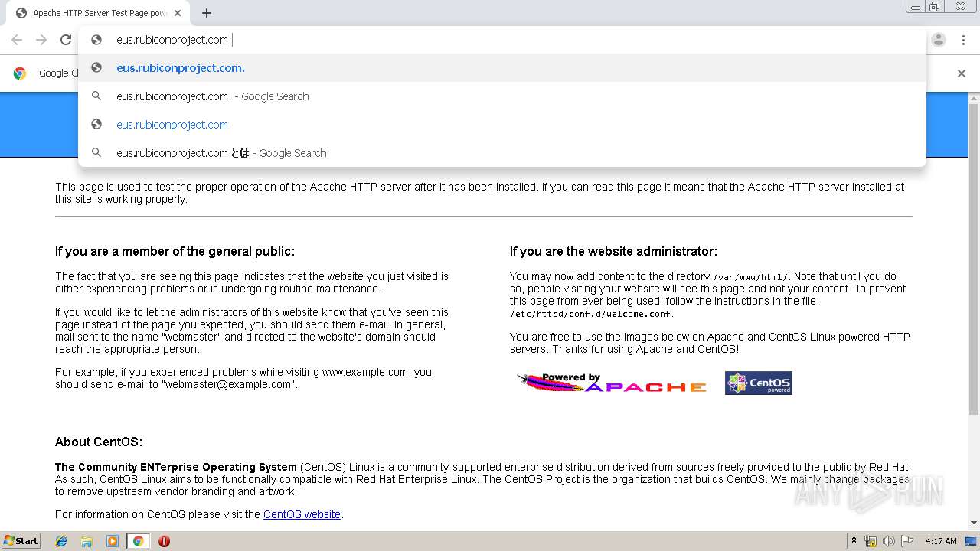Click the bold 'The Community ENTerprise Operating System' text
Viewport: 980px width, 551px height.
pos(176,467)
